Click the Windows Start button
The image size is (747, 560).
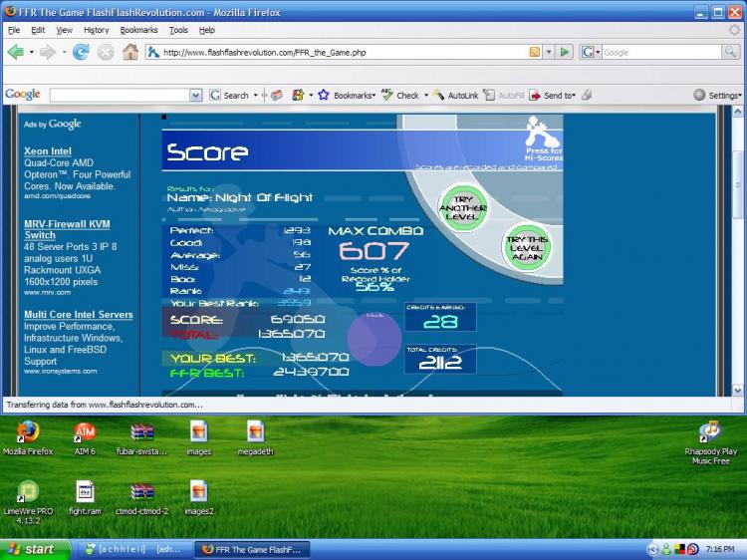(33, 549)
